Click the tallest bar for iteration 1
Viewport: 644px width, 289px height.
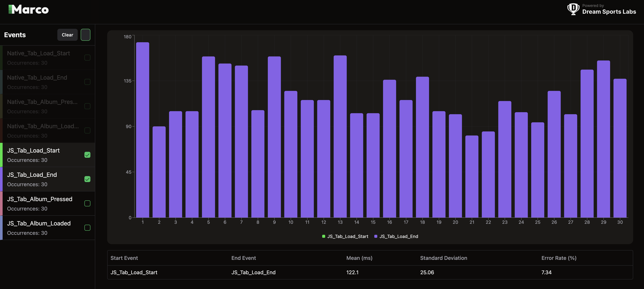point(143,130)
